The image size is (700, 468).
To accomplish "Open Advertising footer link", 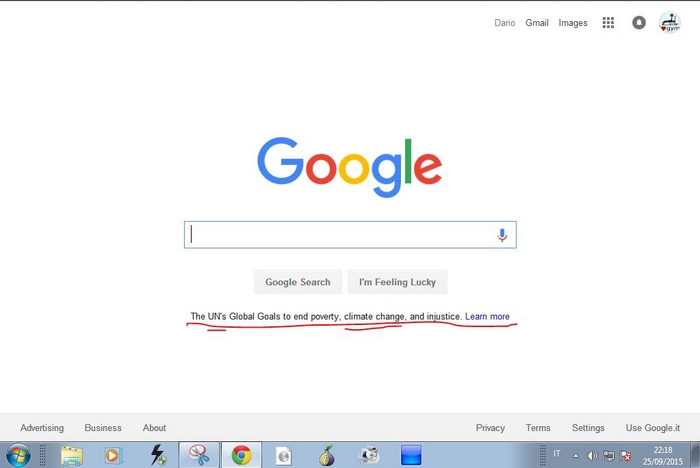I will (42, 427).
